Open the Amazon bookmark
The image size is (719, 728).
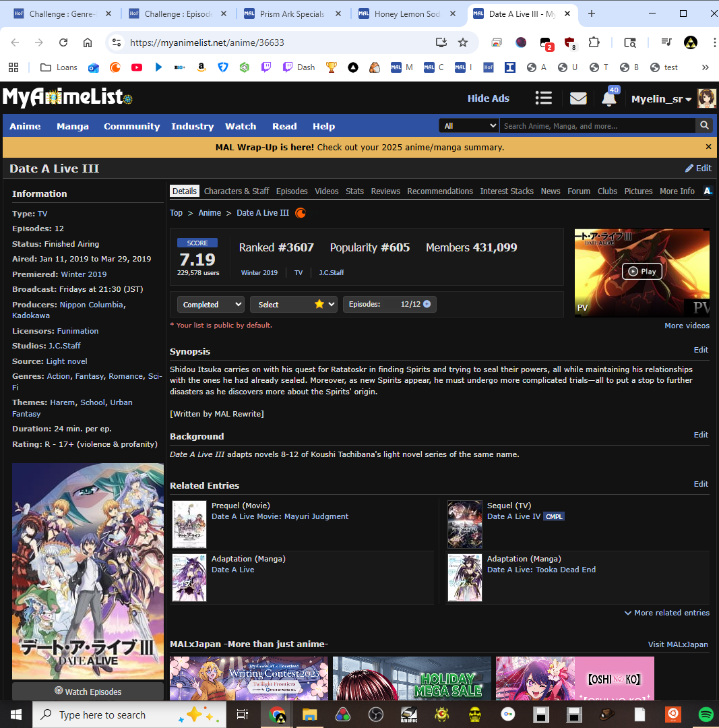click(201, 67)
